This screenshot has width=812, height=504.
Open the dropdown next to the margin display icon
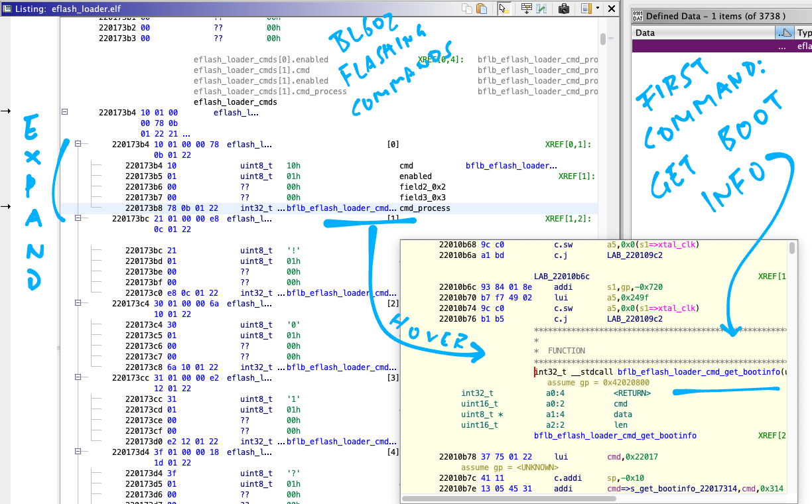coord(598,9)
